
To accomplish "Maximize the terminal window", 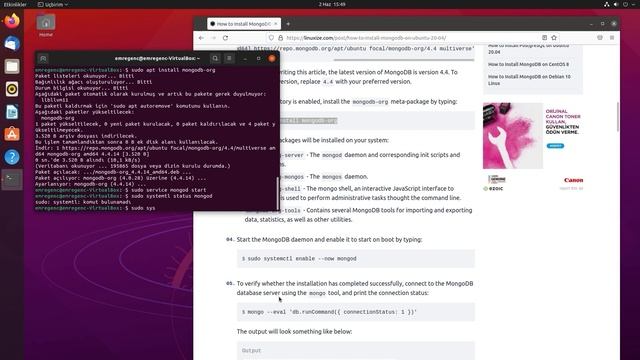I will [258, 58].
